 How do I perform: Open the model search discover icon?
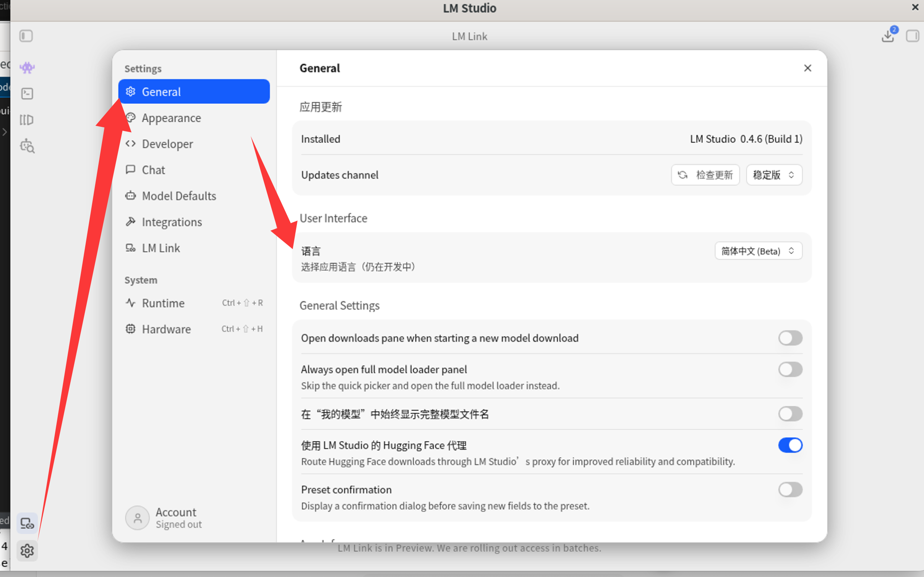click(x=27, y=146)
